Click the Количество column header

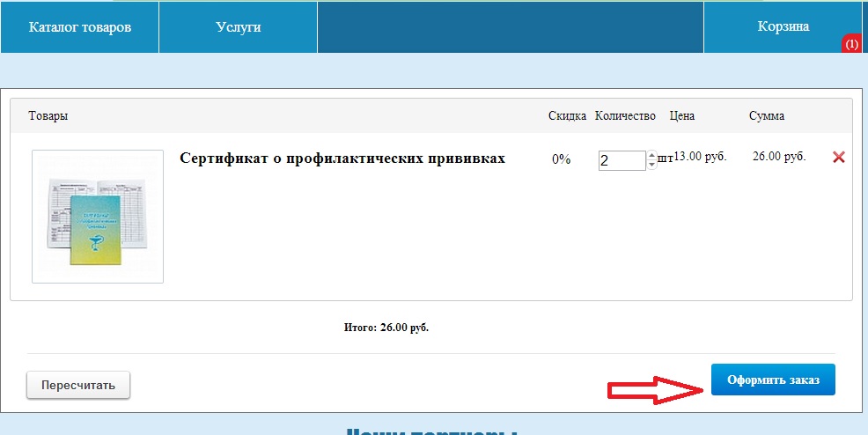coord(625,115)
